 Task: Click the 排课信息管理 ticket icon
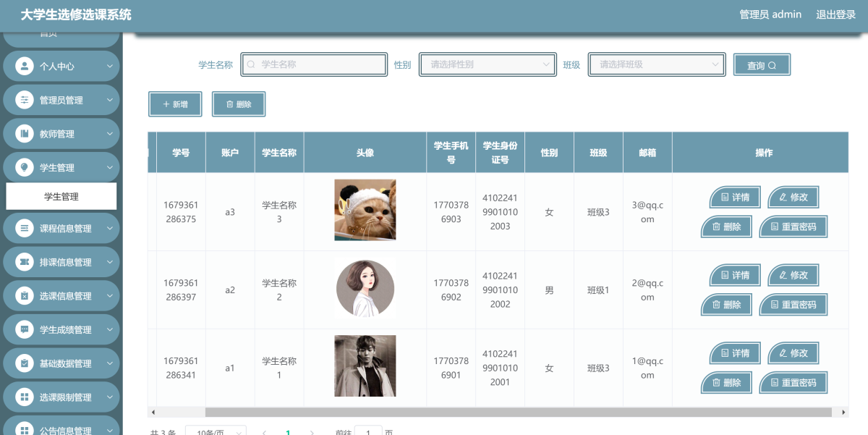pyautogui.click(x=25, y=262)
